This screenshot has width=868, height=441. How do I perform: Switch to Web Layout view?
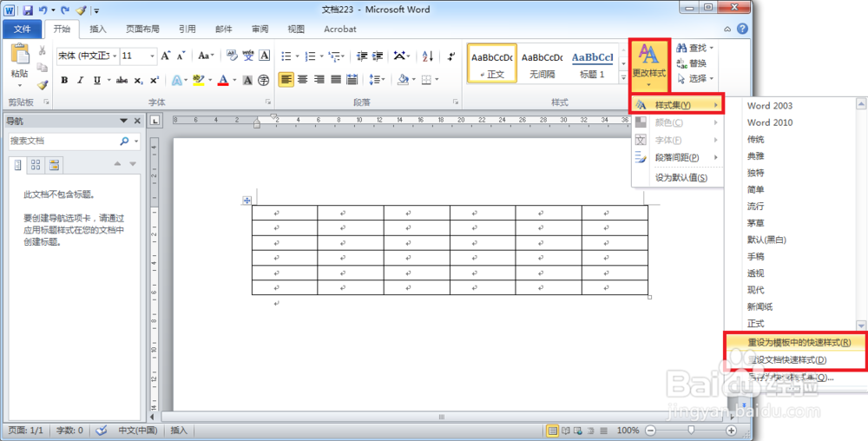tap(578, 430)
